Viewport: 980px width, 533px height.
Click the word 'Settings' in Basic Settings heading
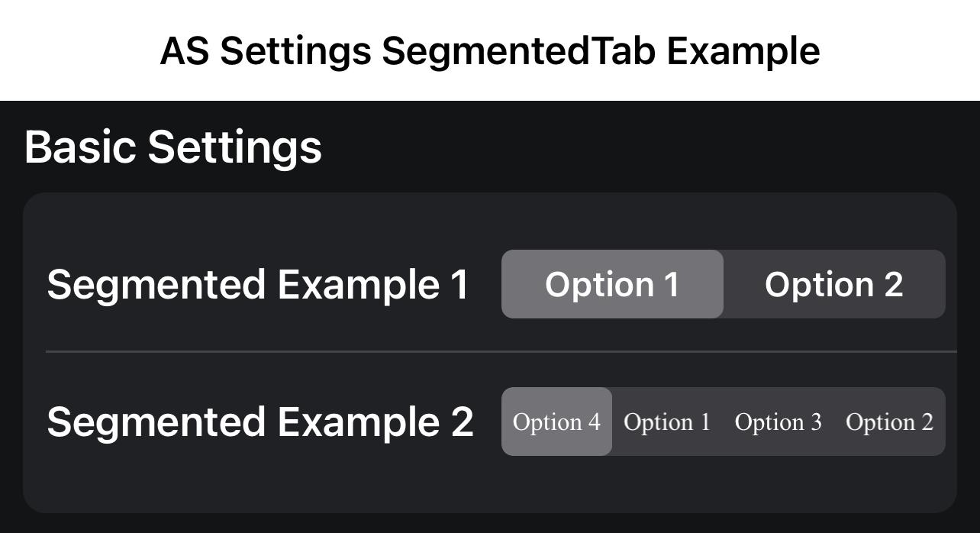(234, 147)
